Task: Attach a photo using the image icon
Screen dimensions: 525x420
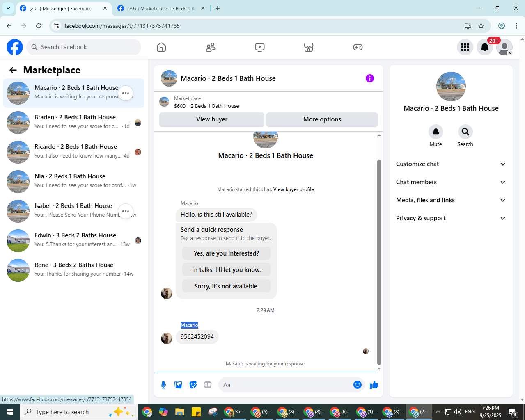Action: [178, 385]
